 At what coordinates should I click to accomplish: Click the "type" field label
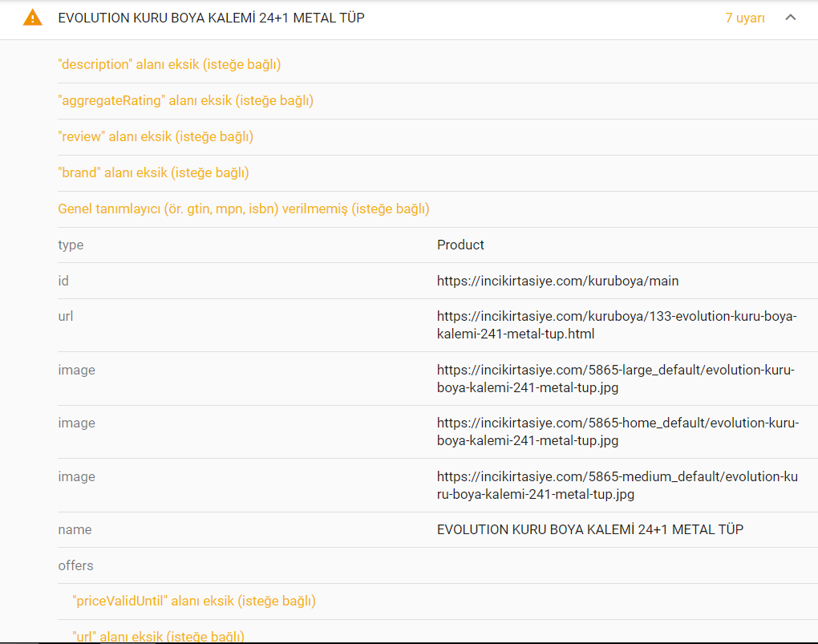71,245
